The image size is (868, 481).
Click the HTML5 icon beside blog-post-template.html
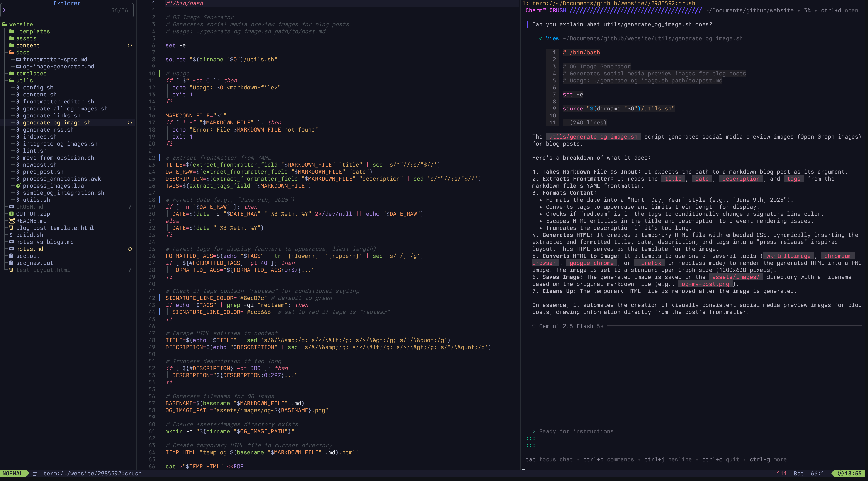[x=12, y=228]
